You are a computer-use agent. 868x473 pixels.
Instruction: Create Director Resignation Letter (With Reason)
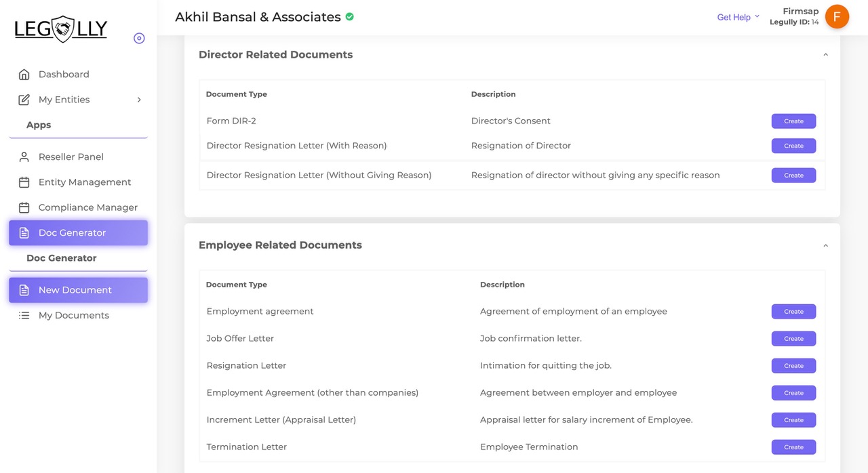click(x=793, y=146)
